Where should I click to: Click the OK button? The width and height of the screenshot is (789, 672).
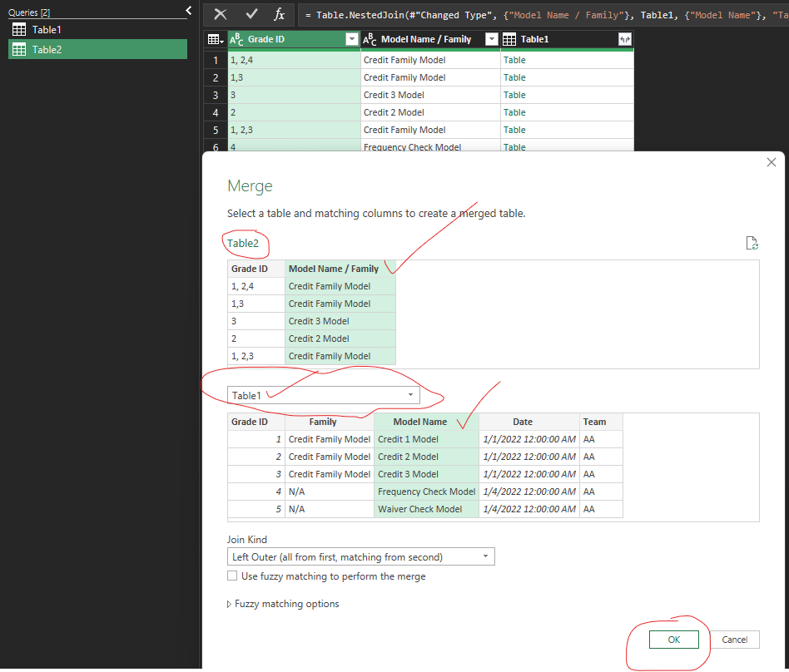pyautogui.click(x=674, y=640)
